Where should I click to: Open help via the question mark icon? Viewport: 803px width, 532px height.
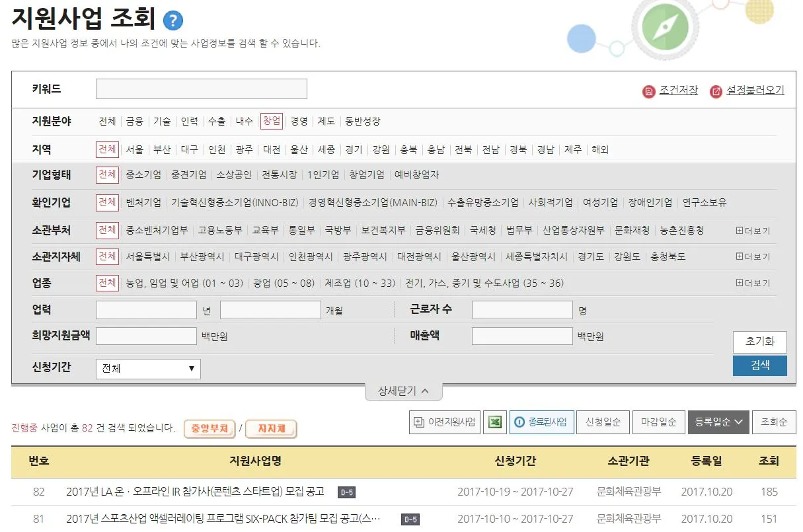(173, 19)
